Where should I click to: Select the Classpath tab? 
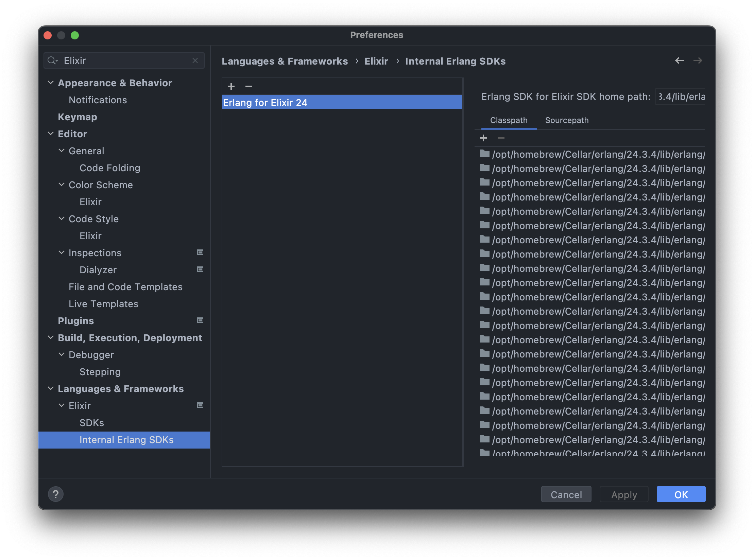[509, 120]
